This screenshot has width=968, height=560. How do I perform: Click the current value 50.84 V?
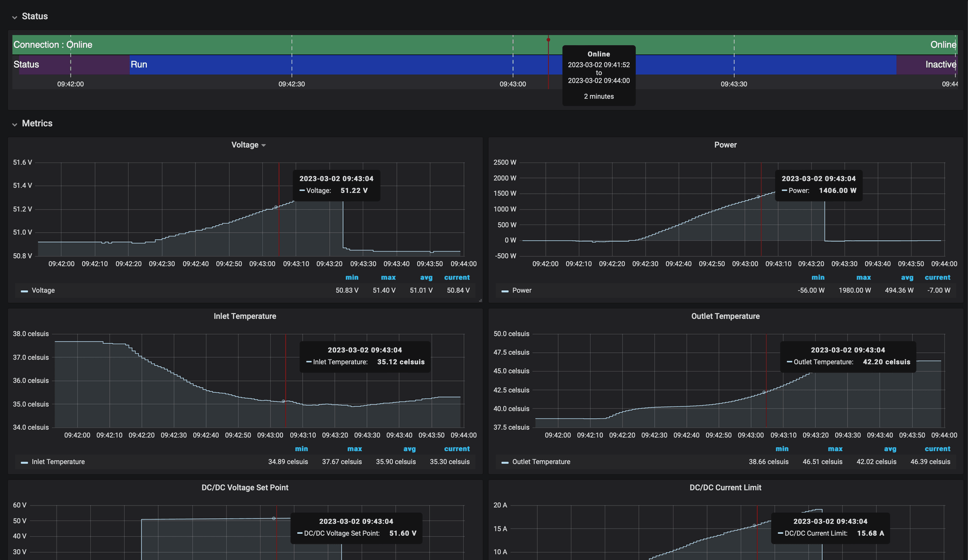click(x=457, y=290)
